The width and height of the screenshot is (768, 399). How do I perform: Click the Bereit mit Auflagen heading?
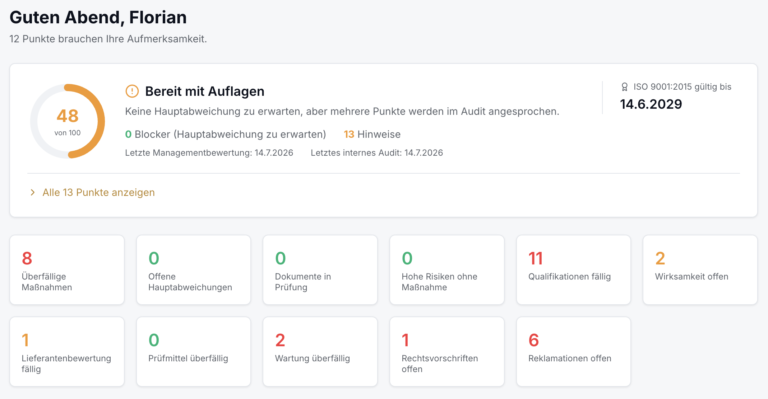[205, 92]
